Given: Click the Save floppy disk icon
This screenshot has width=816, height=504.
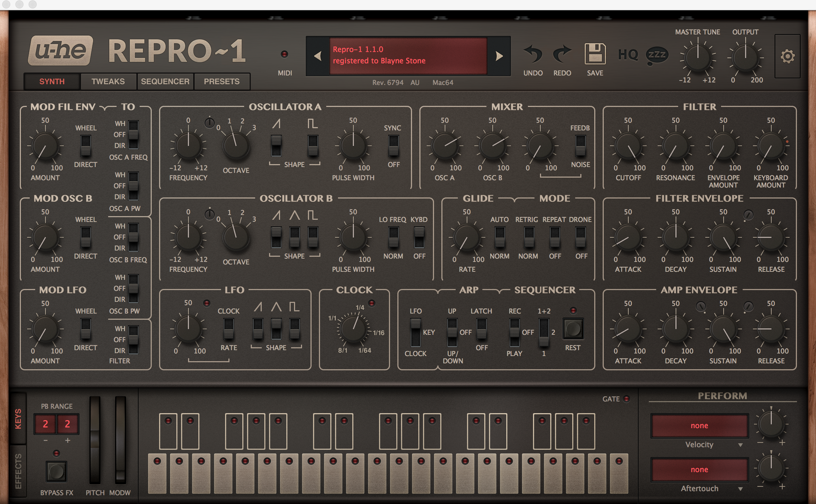Looking at the screenshot, I should (x=595, y=54).
